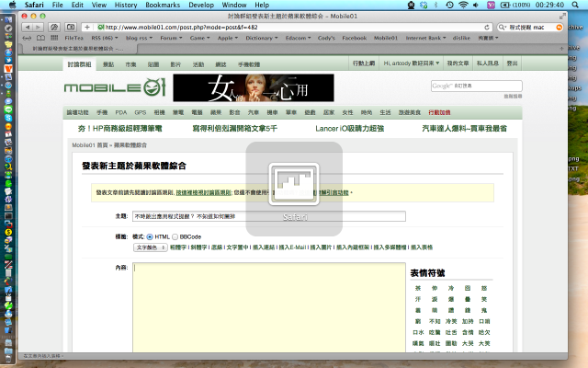Open the Apple menu
Viewport: 588px width, 368px height.
point(12,5)
